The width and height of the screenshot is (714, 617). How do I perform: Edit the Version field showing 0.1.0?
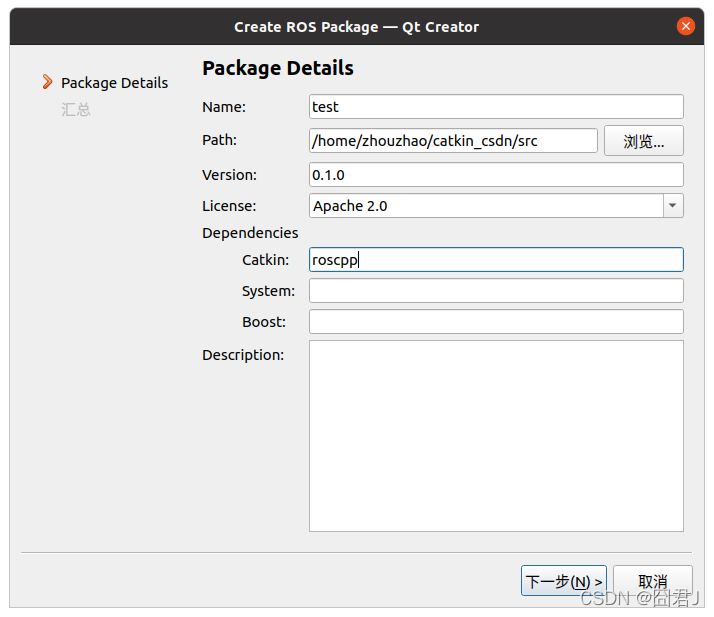click(x=496, y=175)
